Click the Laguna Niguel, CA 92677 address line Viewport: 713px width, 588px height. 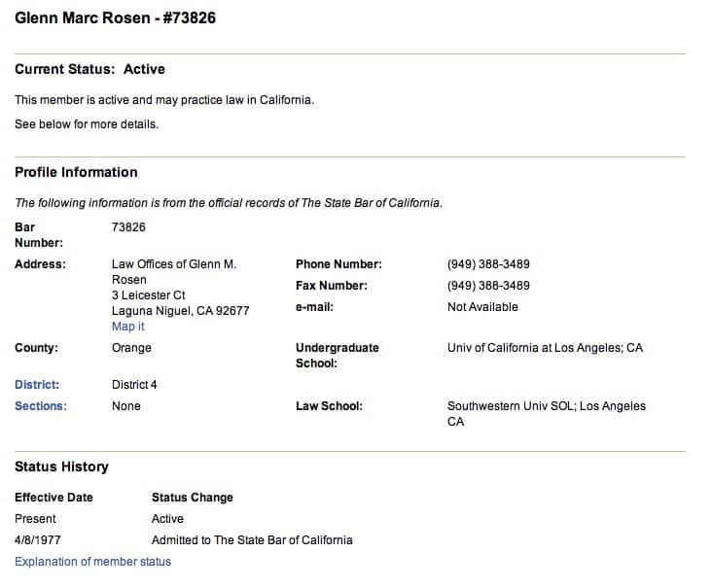(x=181, y=311)
